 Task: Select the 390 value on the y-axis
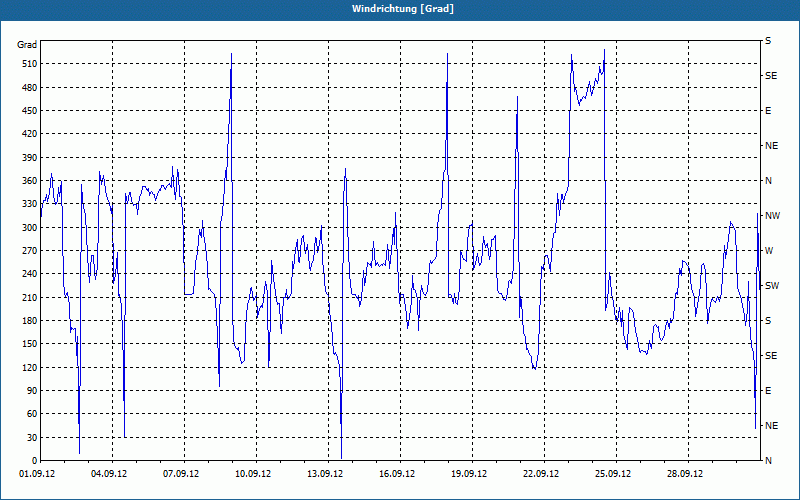(x=30, y=157)
